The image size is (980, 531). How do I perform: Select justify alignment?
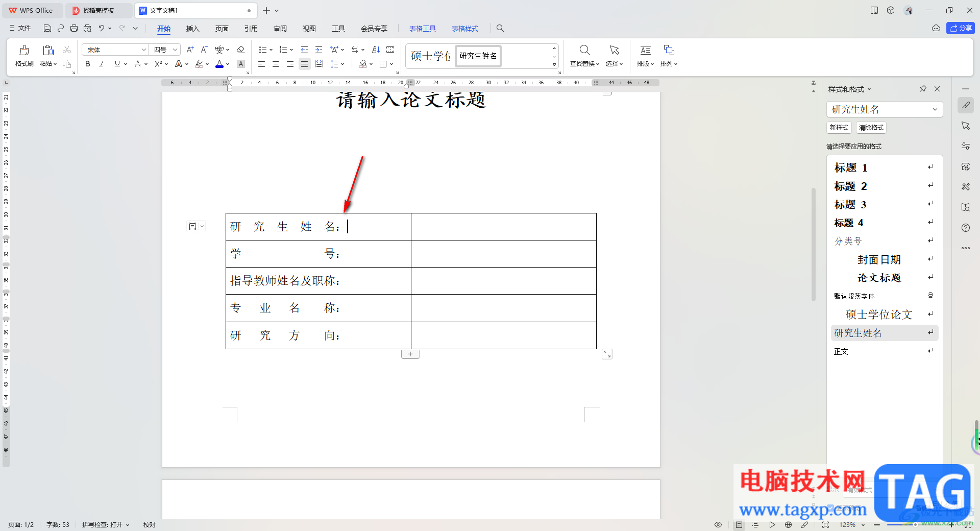pyautogui.click(x=304, y=64)
